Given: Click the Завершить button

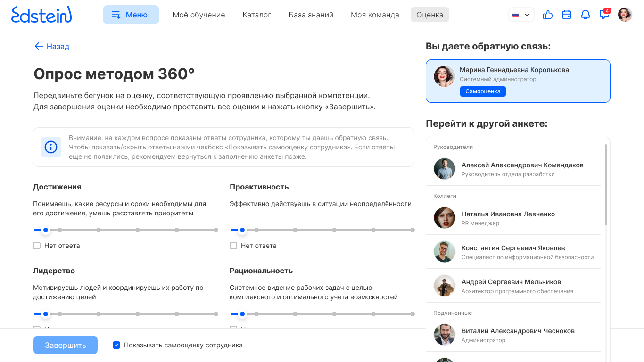Looking at the screenshot, I should click(x=66, y=345).
